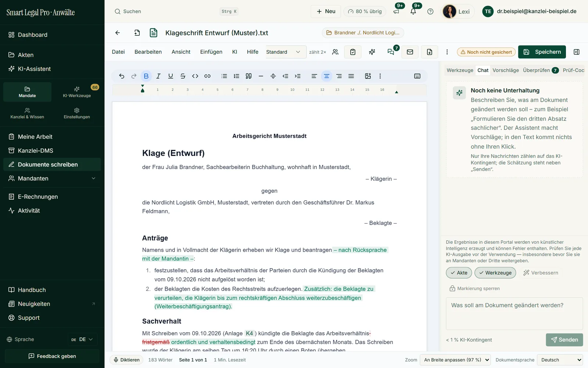The width and height of the screenshot is (588, 368).
Task: Open the Einfügen menu
Action: pyautogui.click(x=211, y=52)
